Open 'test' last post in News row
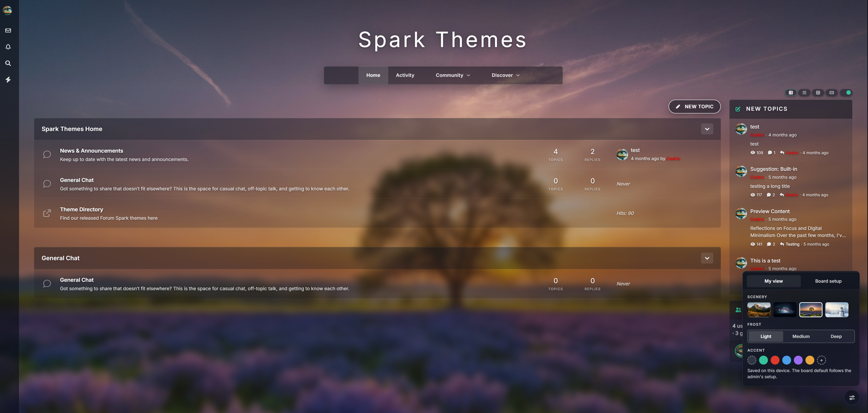The width and height of the screenshot is (868, 413). tap(635, 150)
